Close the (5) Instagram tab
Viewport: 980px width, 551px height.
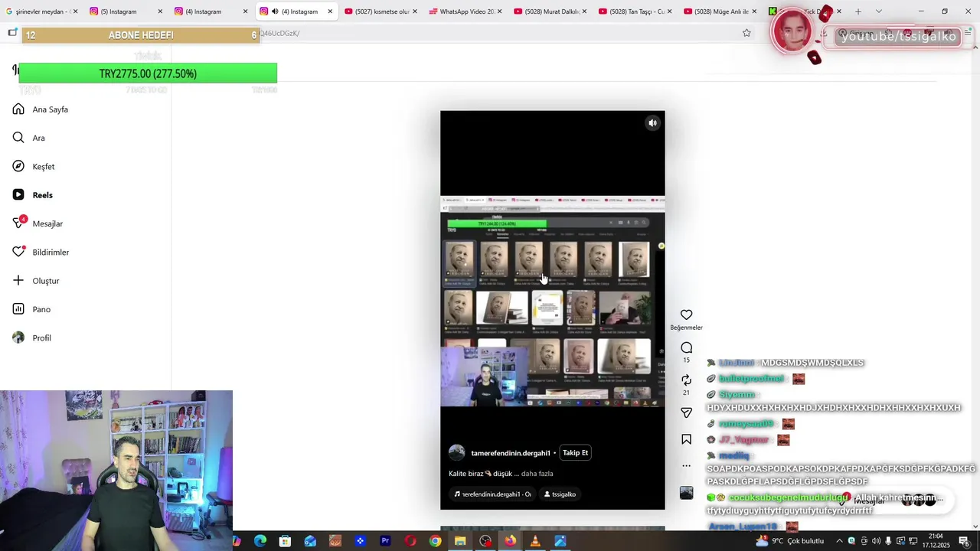[x=160, y=11]
